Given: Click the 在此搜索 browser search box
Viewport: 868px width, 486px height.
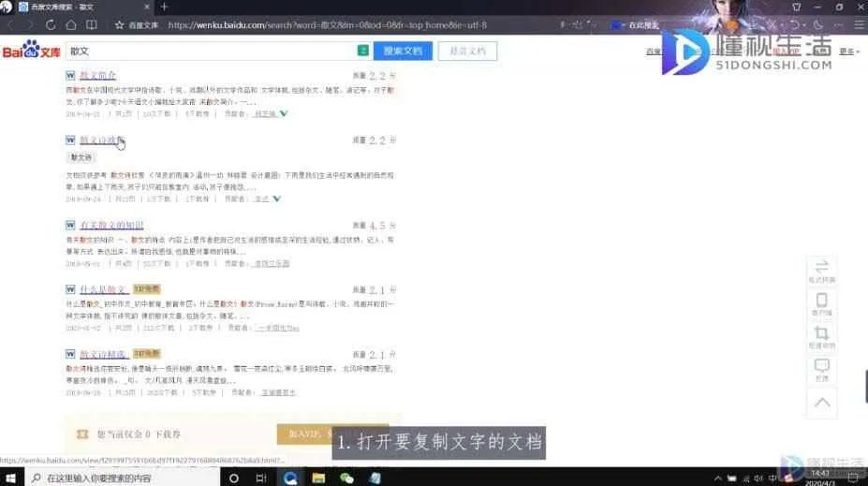Looking at the screenshot, I should point(643,25).
